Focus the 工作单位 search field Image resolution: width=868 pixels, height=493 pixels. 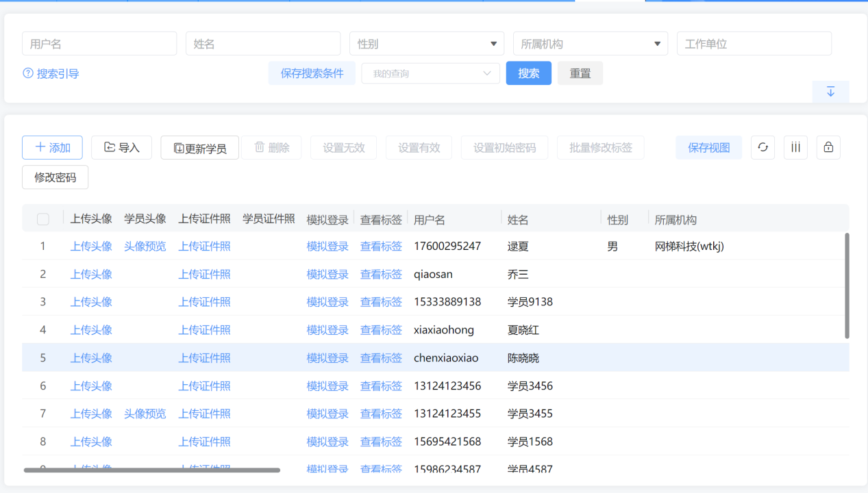tap(754, 44)
